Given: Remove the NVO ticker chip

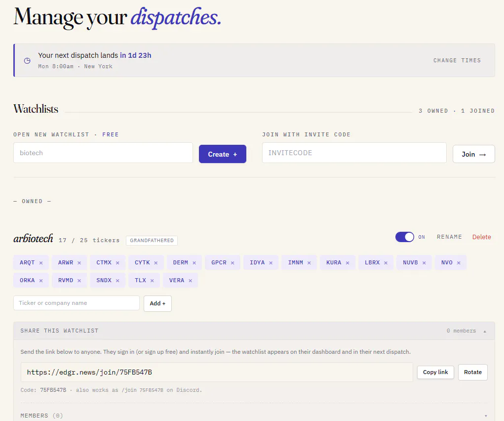Looking at the screenshot, I should (x=459, y=263).
